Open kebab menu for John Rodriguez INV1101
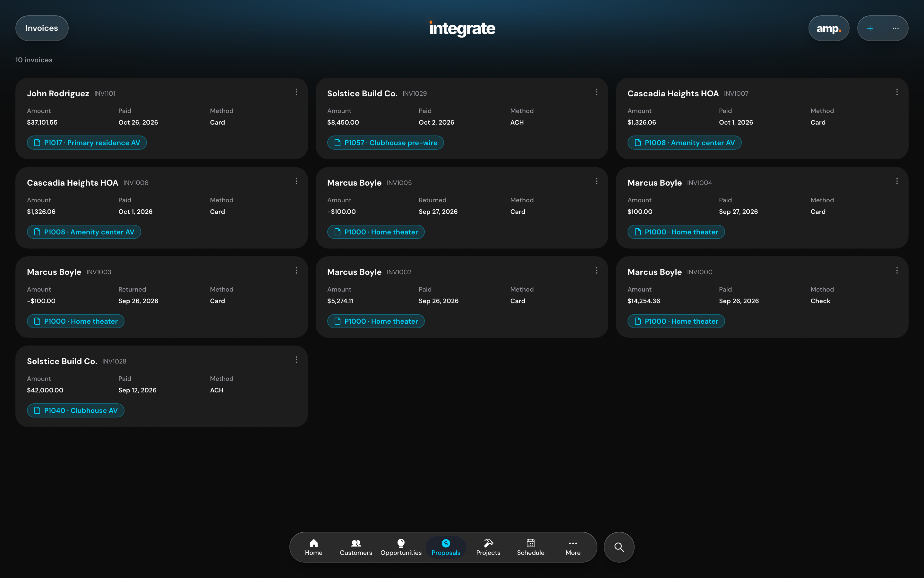The width and height of the screenshot is (924, 578). click(296, 92)
